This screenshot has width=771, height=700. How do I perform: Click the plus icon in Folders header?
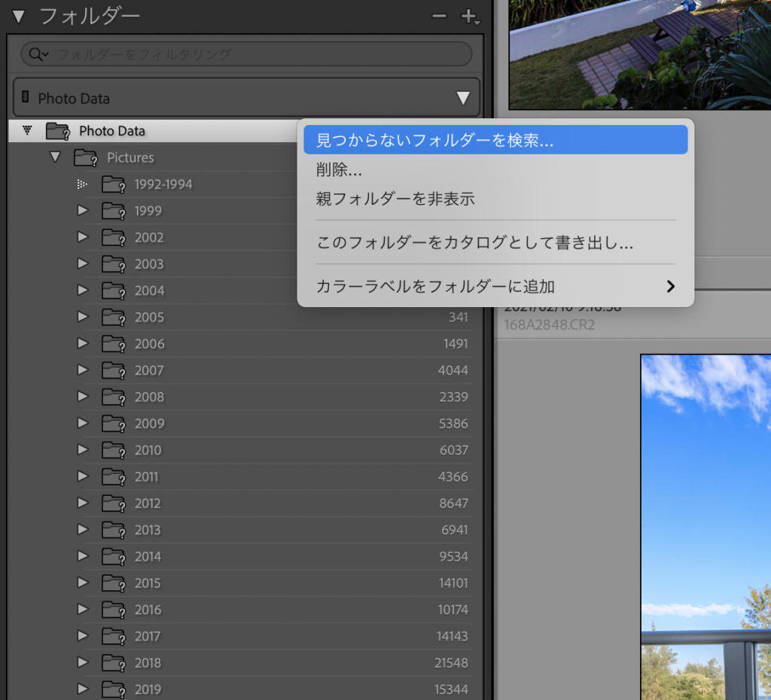coord(469,17)
